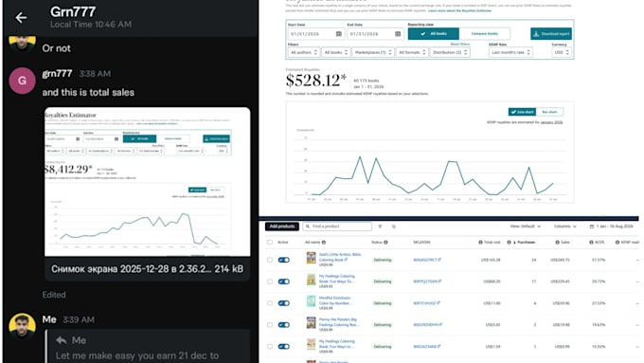644x363 pixels.
Task: Switch to the Bar chart view
Action: (x=549, y=112)
